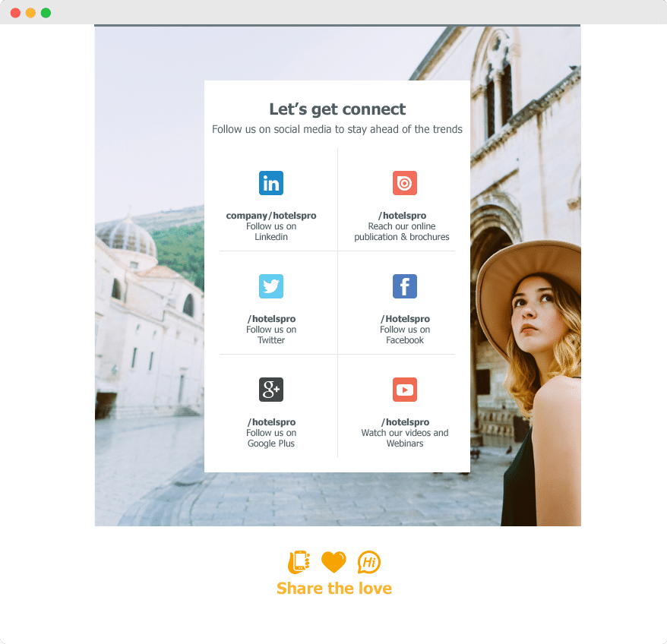The height and width of the screenshot is (644, 667).
Task: Click the Share the love heading
Action: [x=334, y=589]
